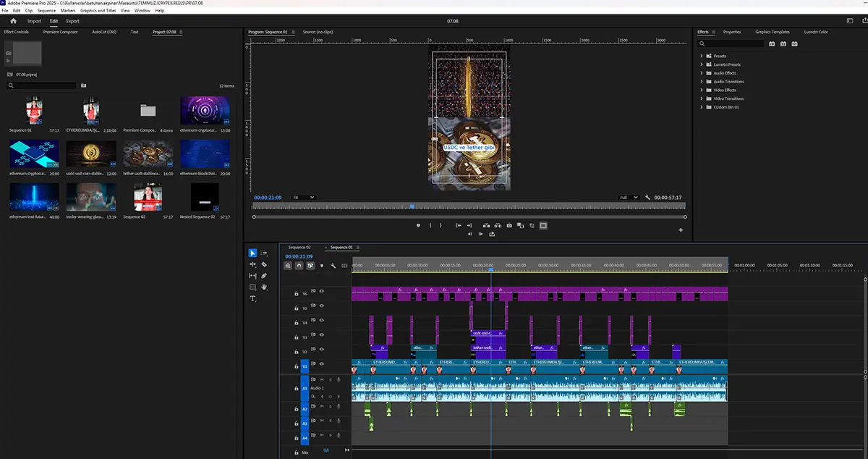Add a marker in the timeline header
Screen dimensions: 868x459
322,266
